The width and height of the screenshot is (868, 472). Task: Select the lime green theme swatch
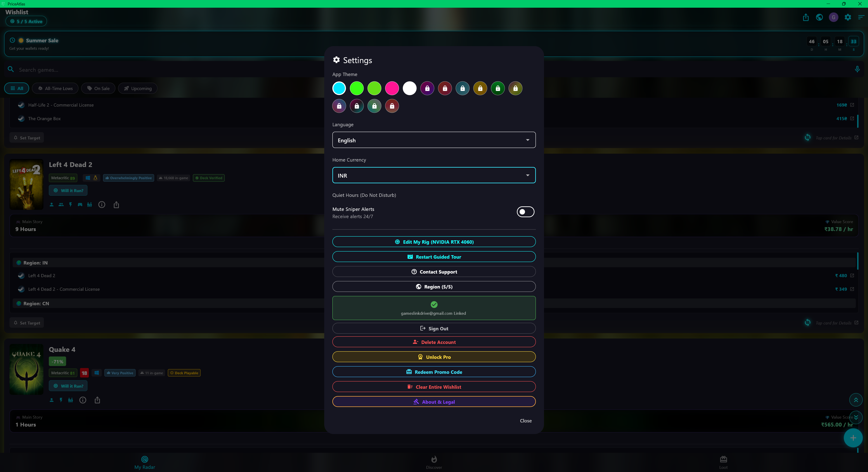click(374, 88)
